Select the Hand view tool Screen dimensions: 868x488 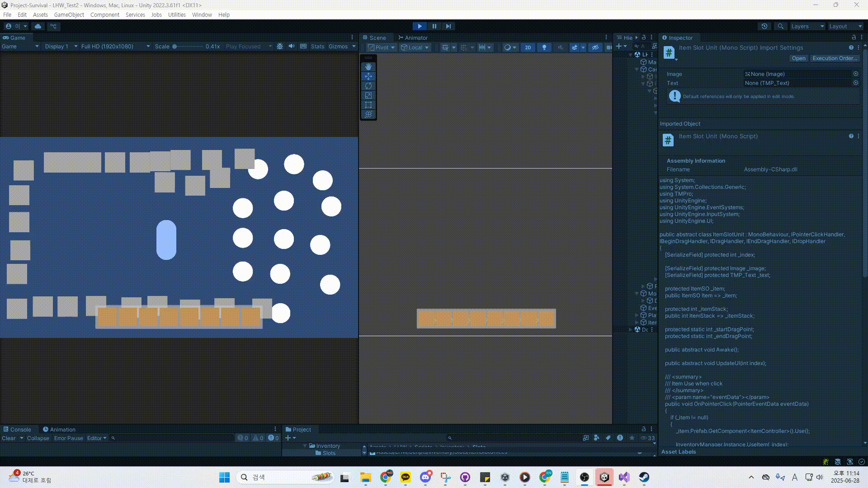[368, 66]
